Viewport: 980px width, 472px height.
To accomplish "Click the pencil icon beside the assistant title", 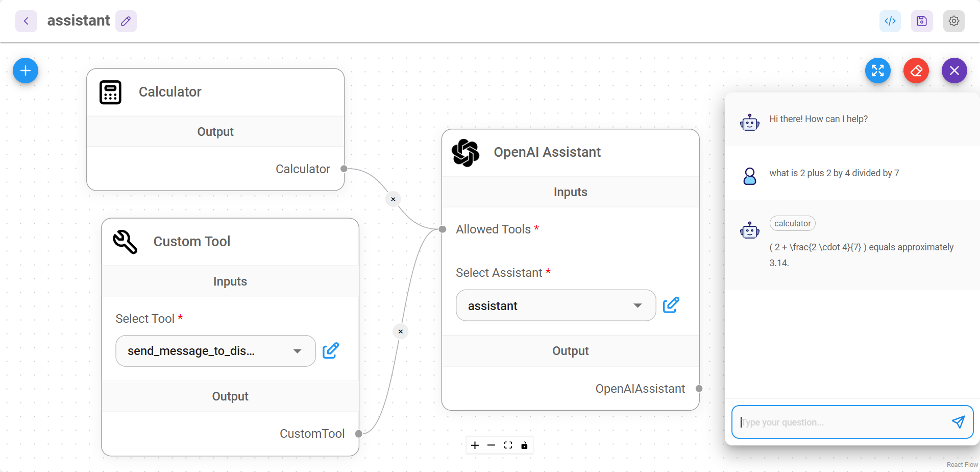I will 126,21.
